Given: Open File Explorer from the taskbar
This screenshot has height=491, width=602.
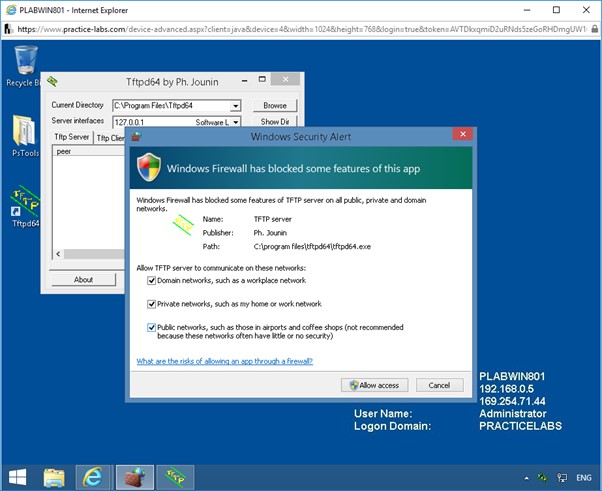Looking at the screenshot, I should click(54, 477).
